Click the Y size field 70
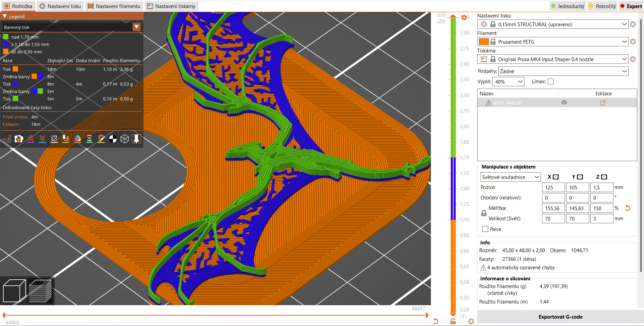Screen dimensions: 644x326 [x=578, y=219]
